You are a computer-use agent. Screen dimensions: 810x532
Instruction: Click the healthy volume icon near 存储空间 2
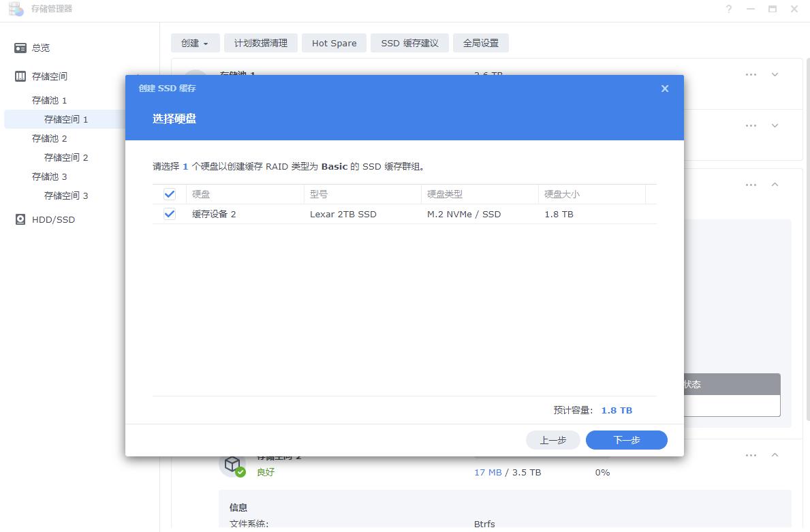coord(234,463)
